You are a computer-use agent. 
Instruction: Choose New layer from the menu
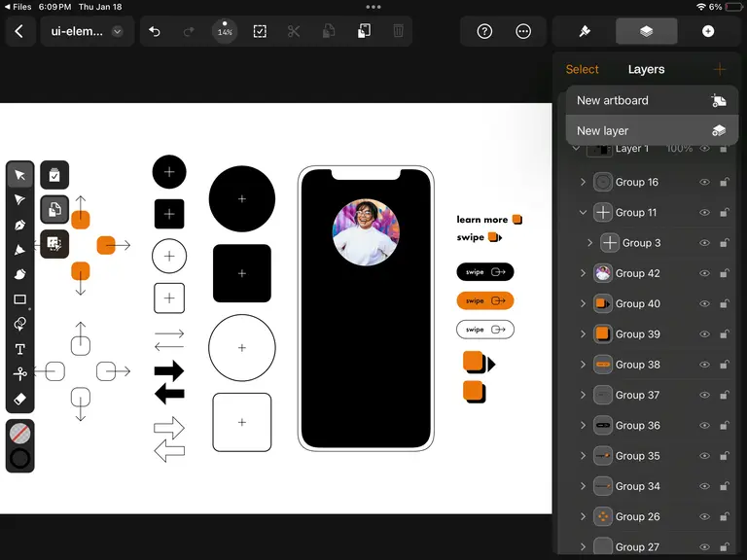coord(652,130)
